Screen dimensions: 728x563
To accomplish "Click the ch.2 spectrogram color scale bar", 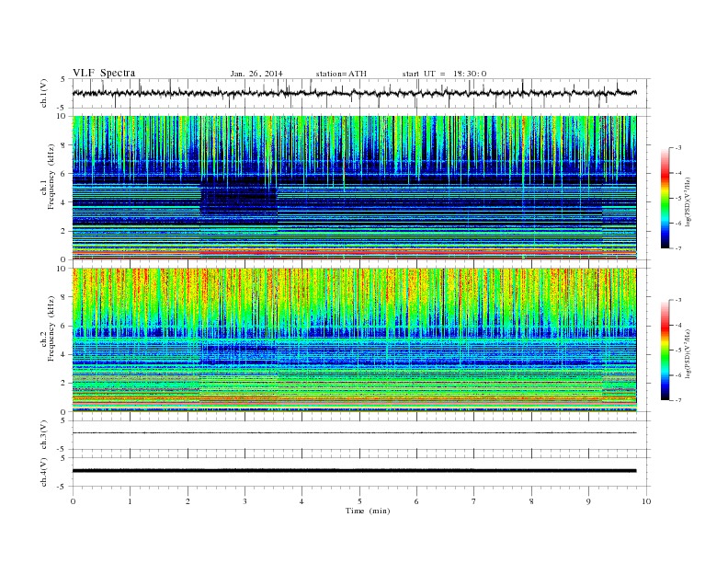I will click(x=665, y=350).
